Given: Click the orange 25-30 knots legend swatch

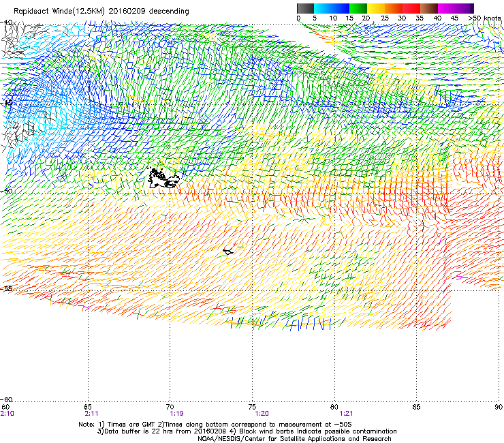Looking at the screenshot, I should click(x=394, y=8).
